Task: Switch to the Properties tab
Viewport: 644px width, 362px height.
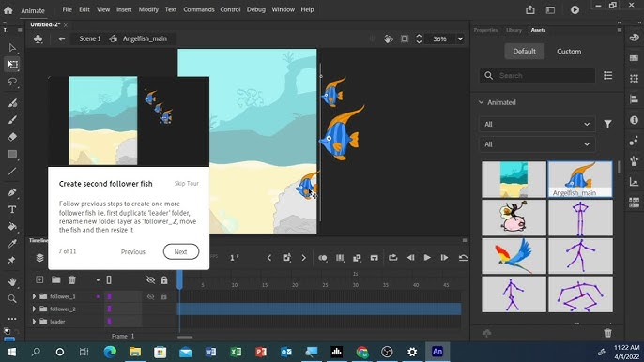Action: click(x=485, y=30)
